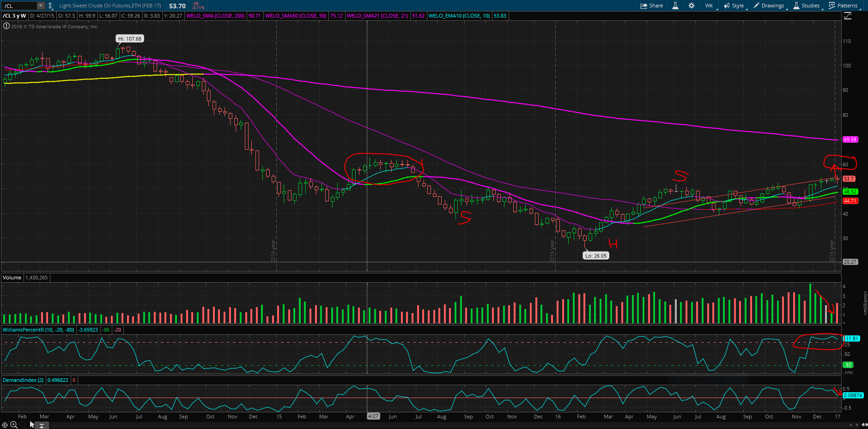This screenshot has width=868, height=429.
Task: Open the Share chart button
Action: coord(652,6)
